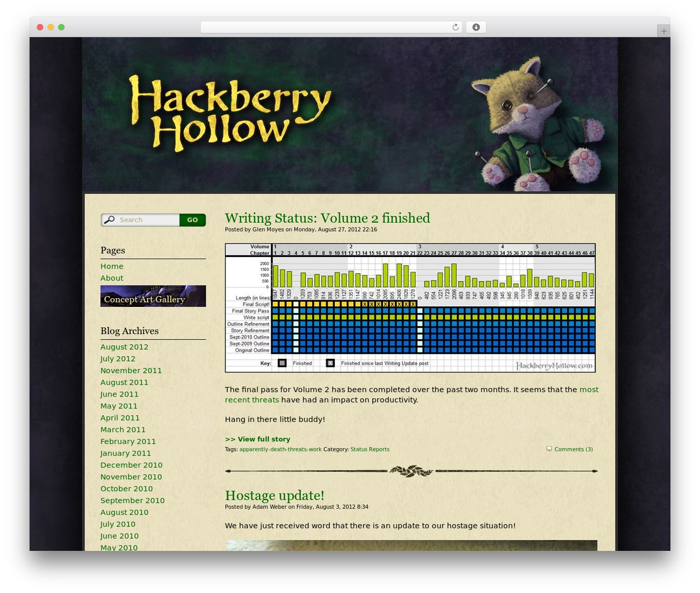Click the macOS yellow minimize button

pos(50,27)
